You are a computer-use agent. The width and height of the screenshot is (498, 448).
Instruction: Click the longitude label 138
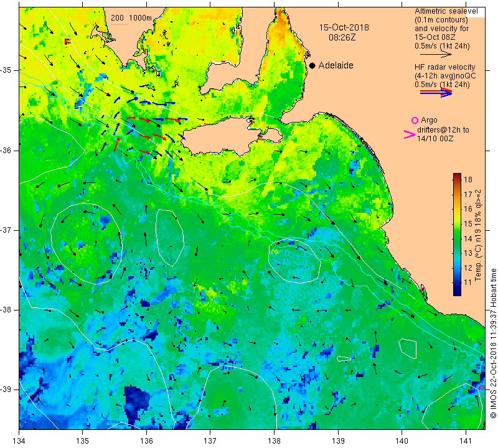(x=274, y=441)
